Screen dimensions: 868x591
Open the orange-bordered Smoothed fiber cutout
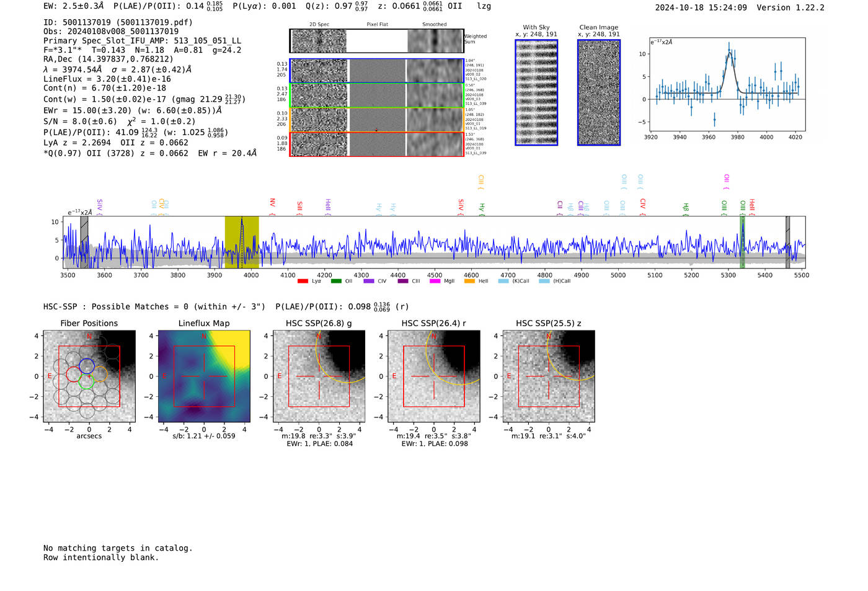click(x=435, y=120)
